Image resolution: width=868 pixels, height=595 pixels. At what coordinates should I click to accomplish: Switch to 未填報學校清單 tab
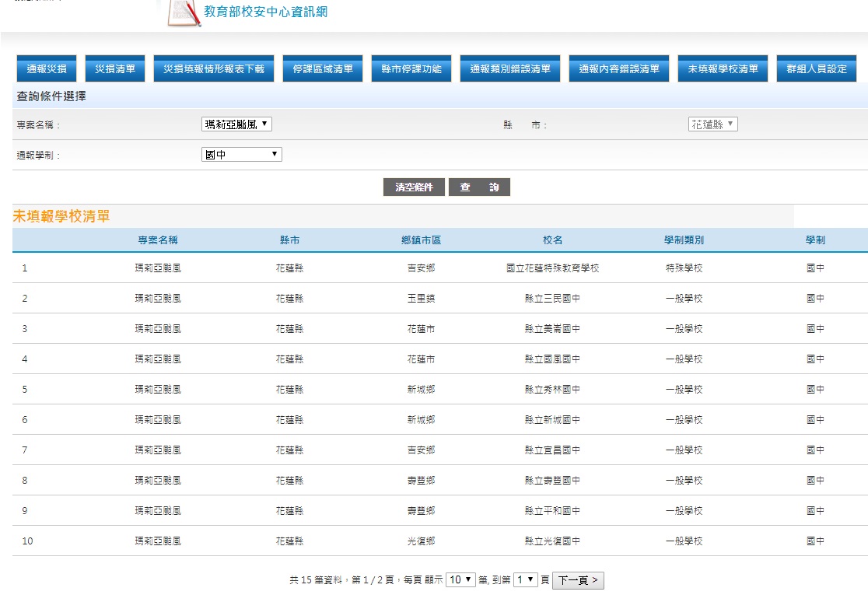723,69
